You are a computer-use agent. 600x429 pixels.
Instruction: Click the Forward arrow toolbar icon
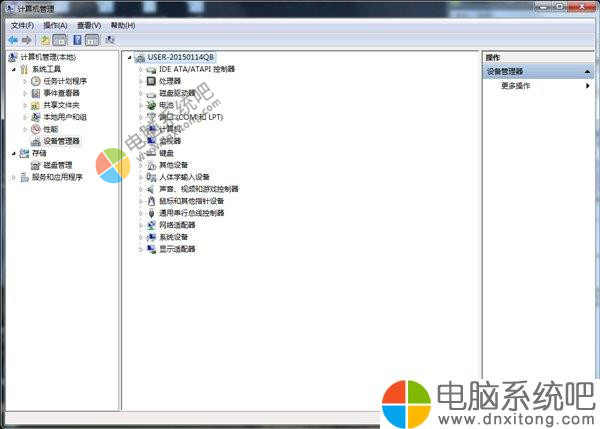(x=26, y=40)
